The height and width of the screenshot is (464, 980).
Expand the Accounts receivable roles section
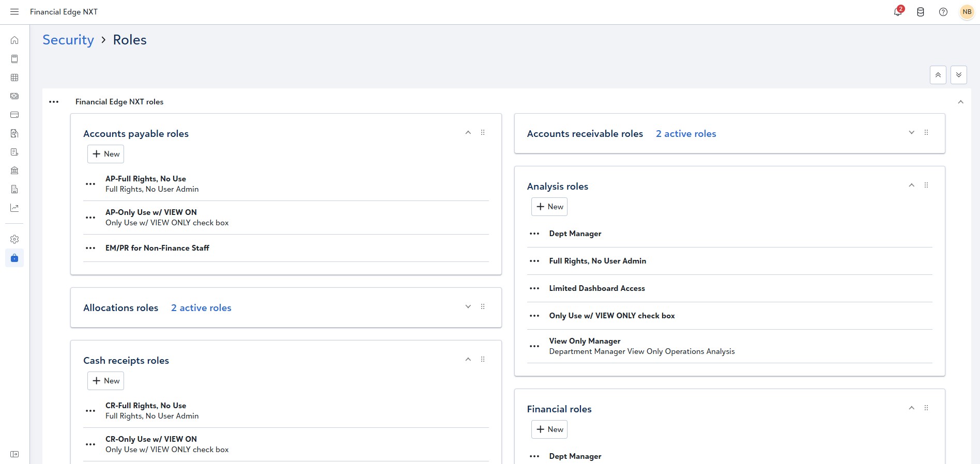point(911,133)
